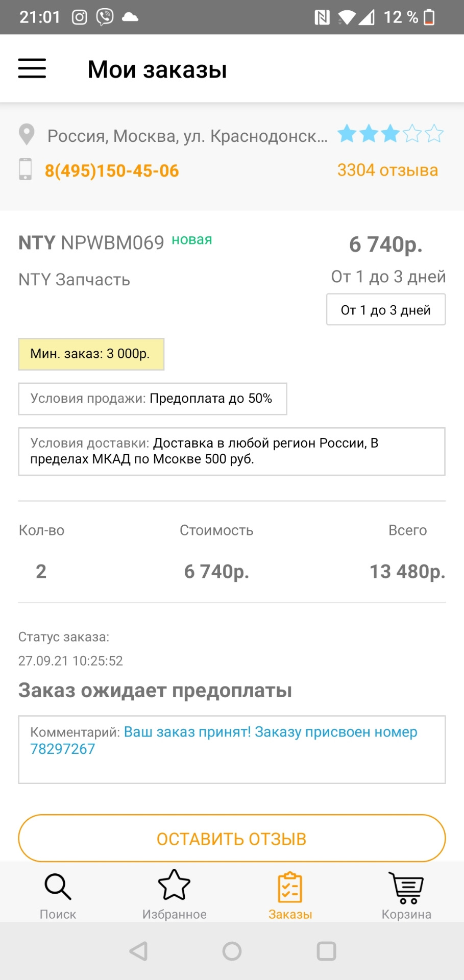Tap the seller address text
The image size is (464, 980).
coord(187,136)
